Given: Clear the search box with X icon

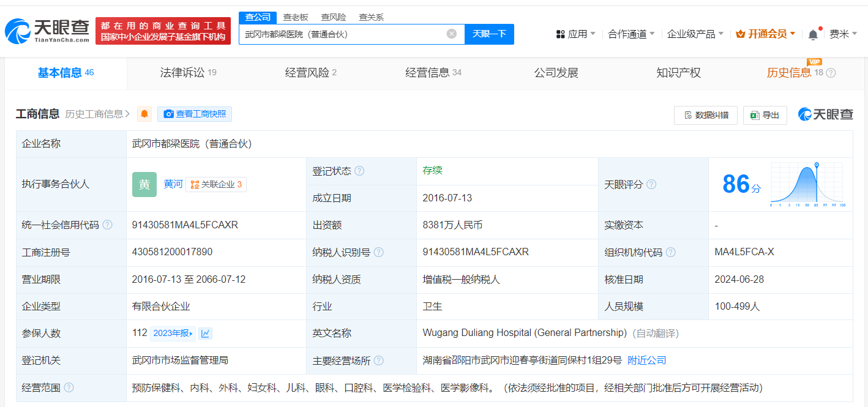Looking at the screenshot, I should tap(452, 34).
